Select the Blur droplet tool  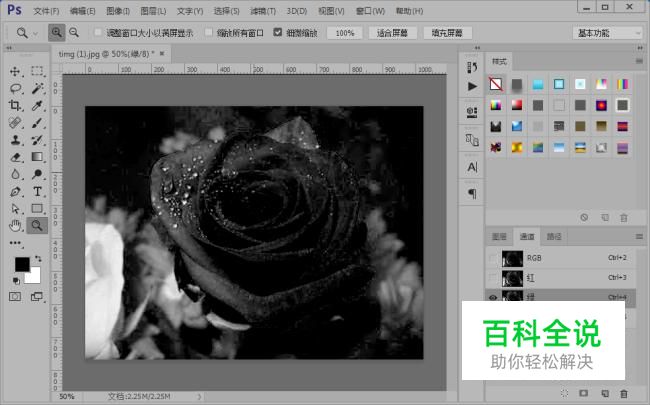[x=15, y=174]
